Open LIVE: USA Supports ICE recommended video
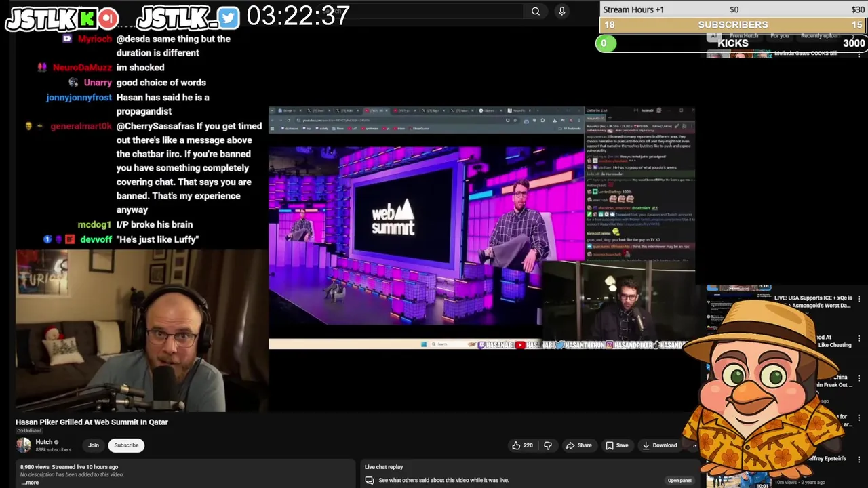This screenshot has height=488, width=868. tap(812, 302)
